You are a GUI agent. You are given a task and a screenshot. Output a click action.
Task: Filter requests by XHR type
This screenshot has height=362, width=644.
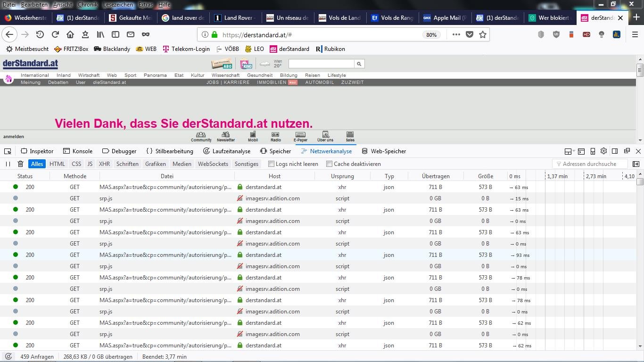tap(104, 164)
